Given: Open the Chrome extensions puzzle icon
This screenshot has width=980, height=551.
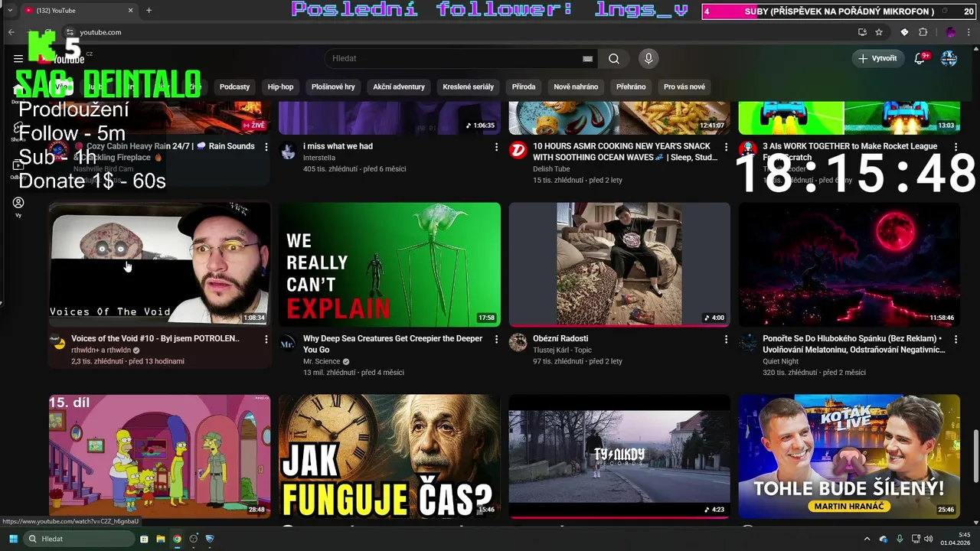Looking at the screenshot, I should (x=923, y=32).
